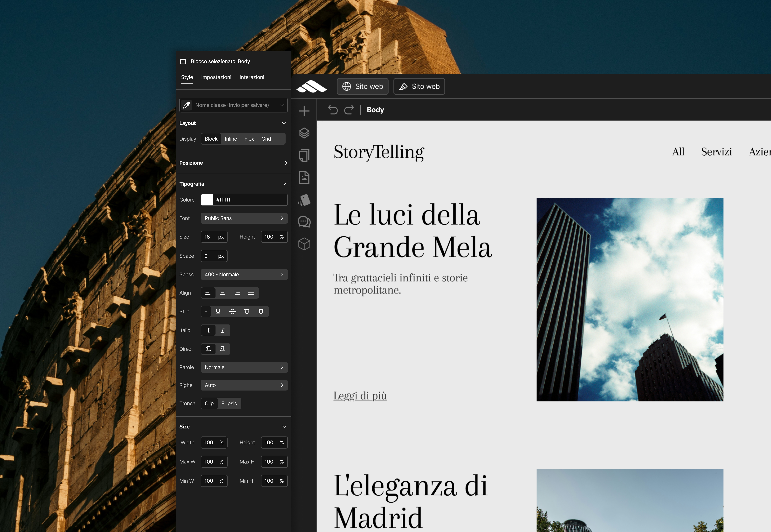The image size is (771, 532).
Task: Select Clip truncation option
Action: (209, 403)
